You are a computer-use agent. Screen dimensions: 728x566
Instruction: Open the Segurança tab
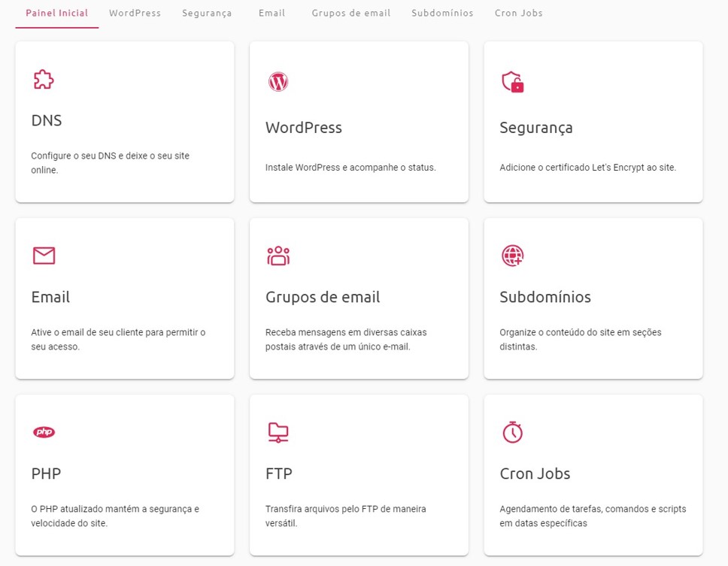click(207, 14)
